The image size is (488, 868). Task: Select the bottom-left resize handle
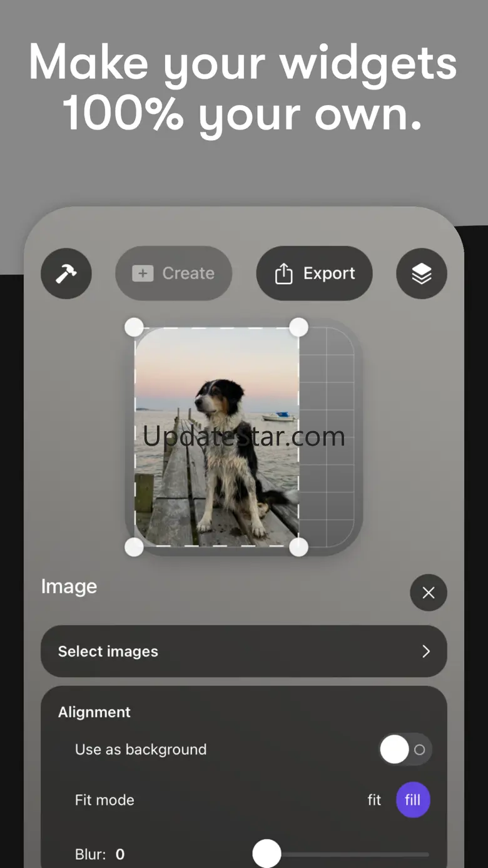pyautogui.click(x=135, y=547)
